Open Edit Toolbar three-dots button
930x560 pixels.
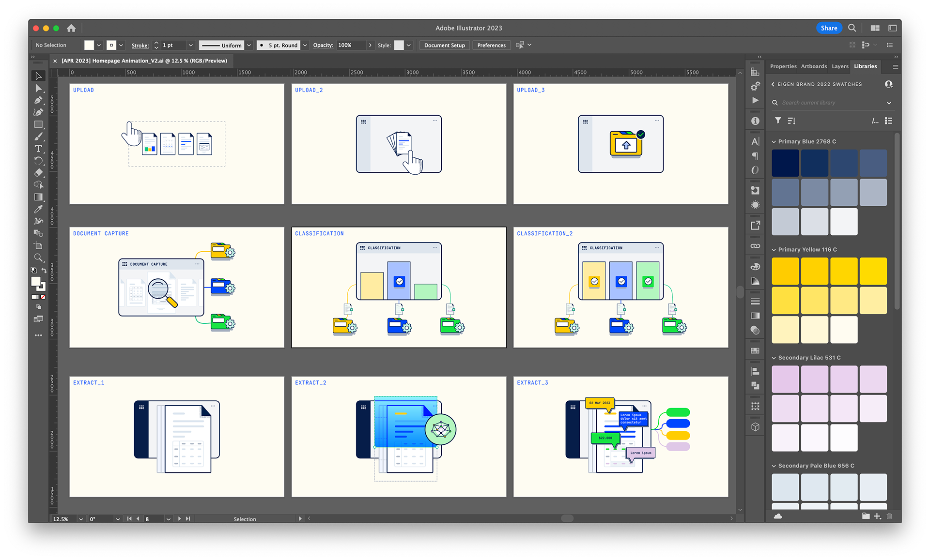pos(38,335)
